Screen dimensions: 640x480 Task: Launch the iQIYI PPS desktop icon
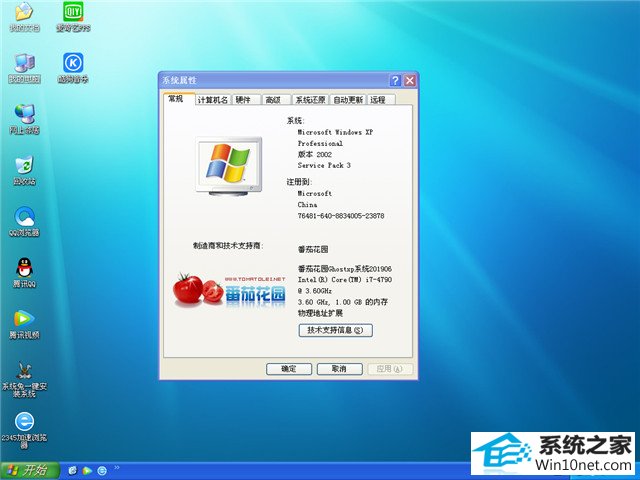coord(73,16)
